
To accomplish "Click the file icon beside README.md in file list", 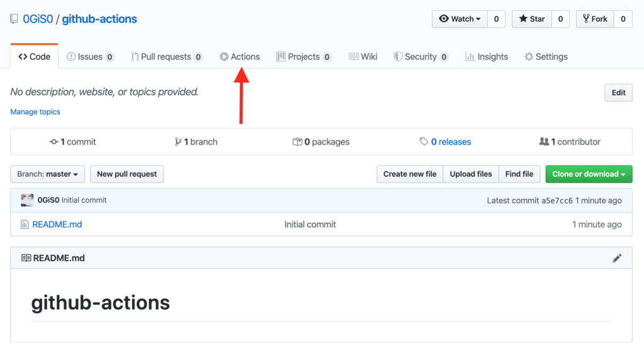I will pyautogui.click(x=25, y=225).
